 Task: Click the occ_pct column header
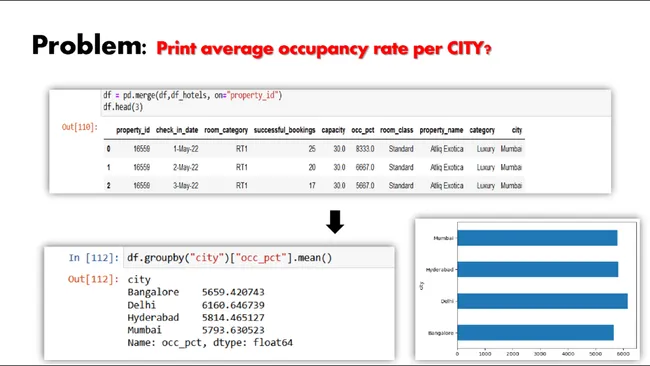363,130
